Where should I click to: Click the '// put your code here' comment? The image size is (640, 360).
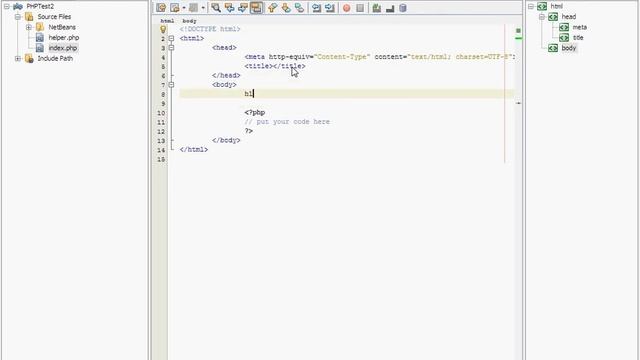click(287, 122)
